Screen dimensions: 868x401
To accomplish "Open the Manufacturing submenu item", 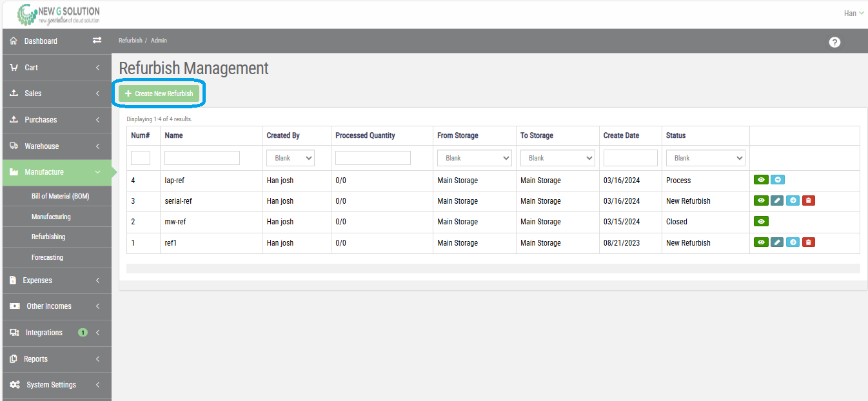I will 51,217.
